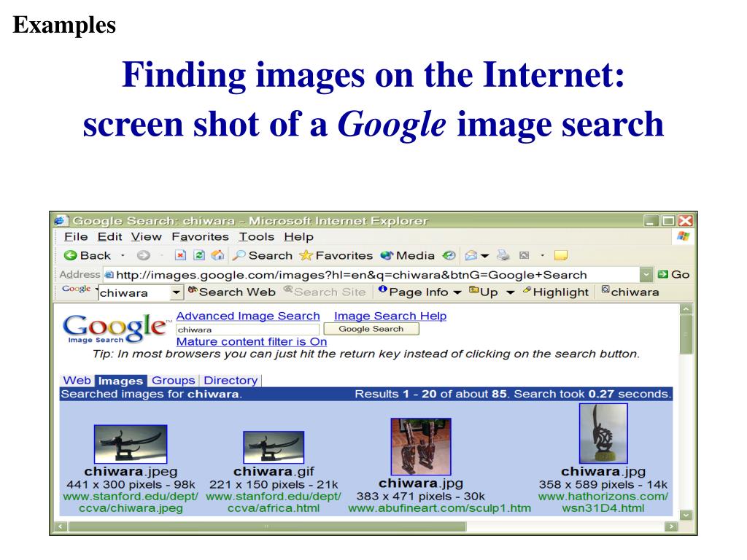Expand the Page Info dropdown arrow
747x560 pixels.
click(x=457, y=292)
